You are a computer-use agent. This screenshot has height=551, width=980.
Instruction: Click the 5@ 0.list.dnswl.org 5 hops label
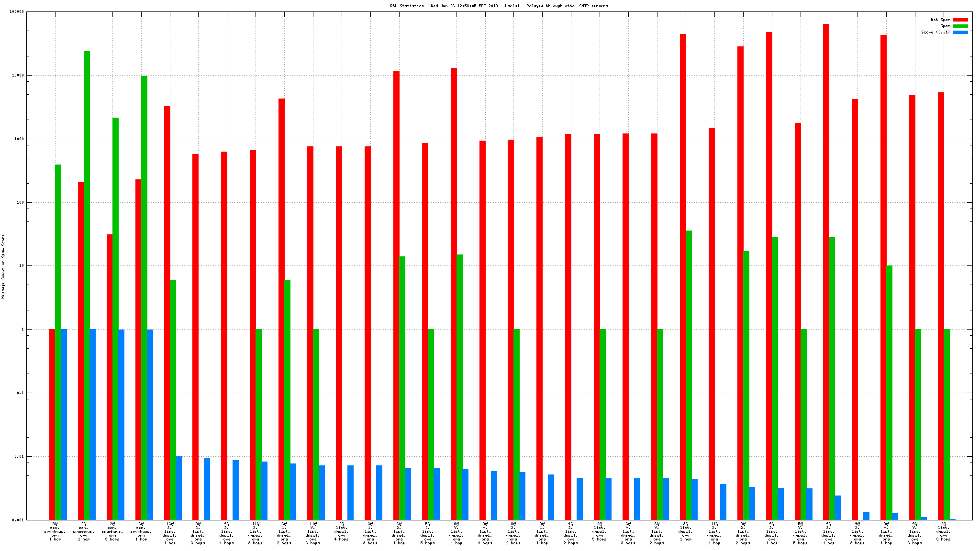pos(427,533)
